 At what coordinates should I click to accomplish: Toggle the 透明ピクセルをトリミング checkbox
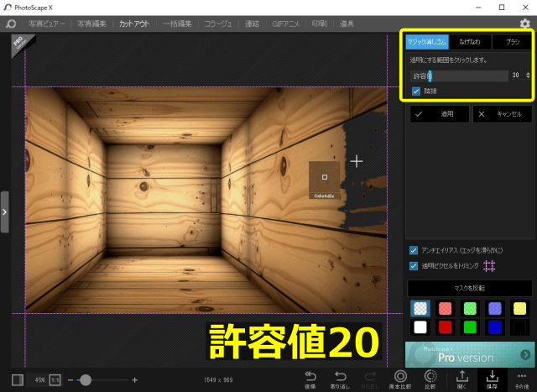pyautogui.click(x=414, y=266)
